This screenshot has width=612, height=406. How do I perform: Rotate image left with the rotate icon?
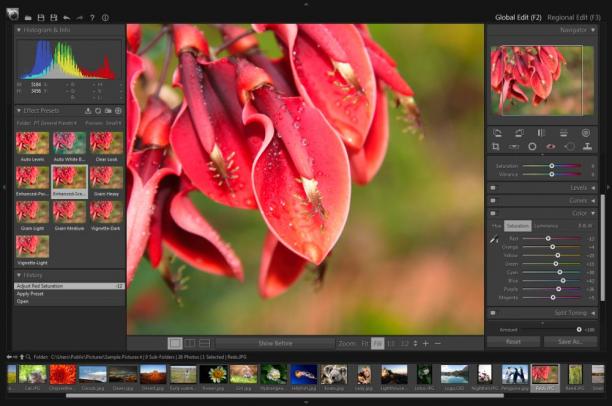498,133
